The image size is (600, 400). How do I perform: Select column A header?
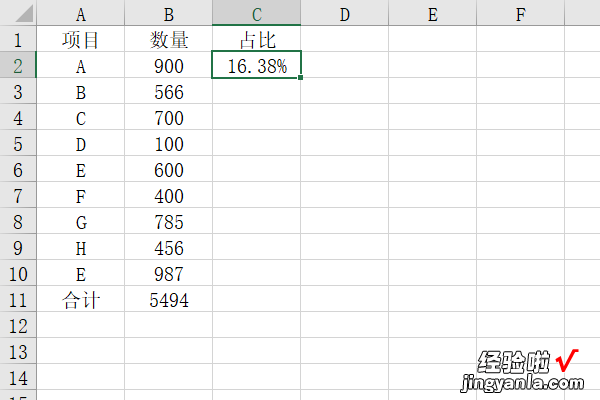pyautogui.click(x=80, y=13)
